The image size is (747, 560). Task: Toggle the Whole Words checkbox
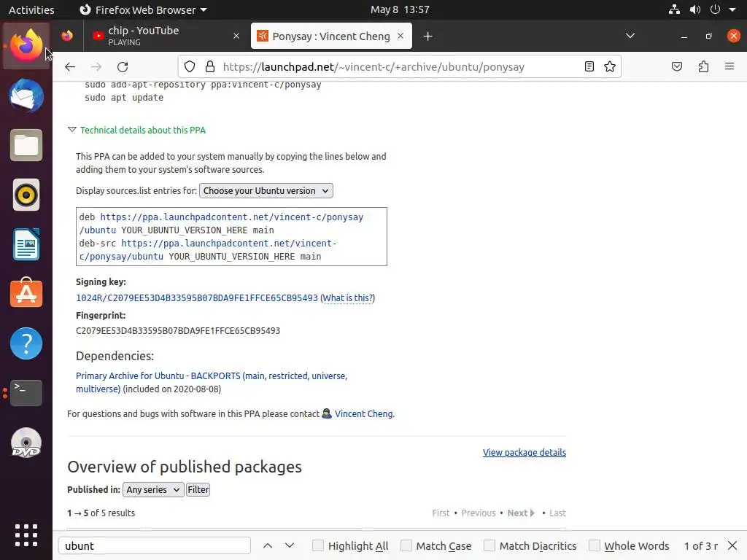pyautogui.click(x=595, y=545)
